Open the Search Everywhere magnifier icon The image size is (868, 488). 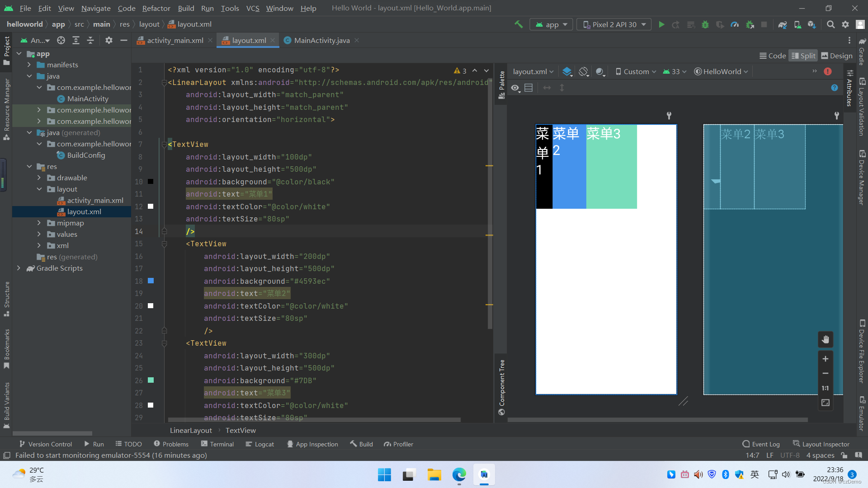[x=830, y=24]
